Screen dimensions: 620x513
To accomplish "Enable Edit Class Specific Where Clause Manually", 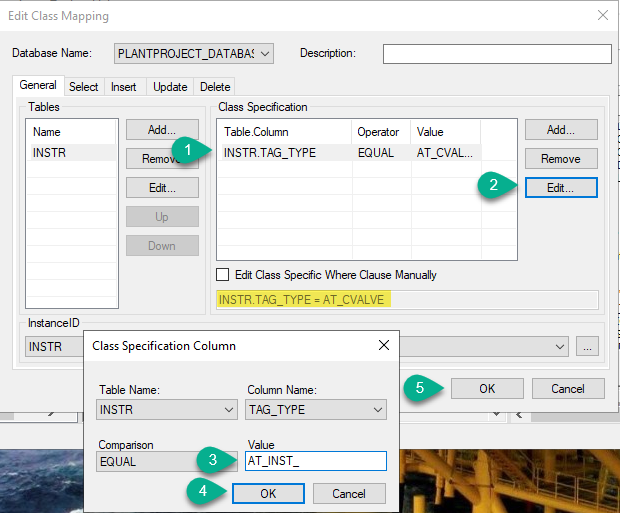I will click(x=223, y=274).
